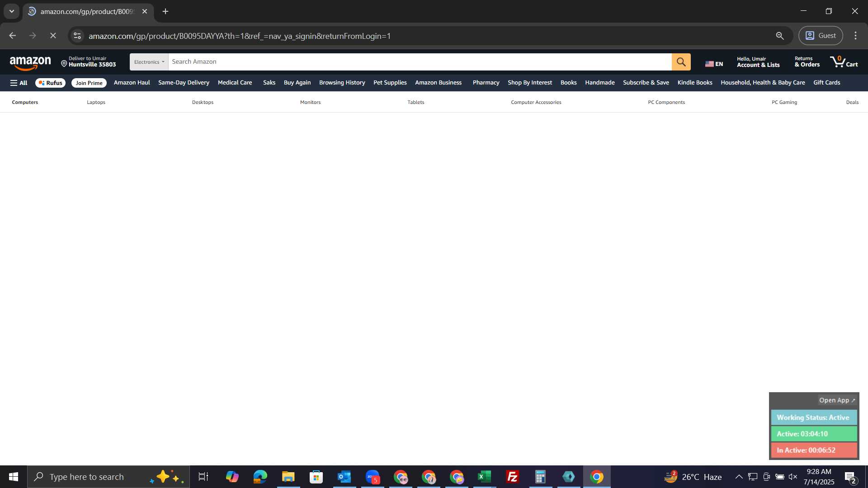Open Amazon Haul link
This screenshot has height=488, width=868.
[x=132, y=83]
